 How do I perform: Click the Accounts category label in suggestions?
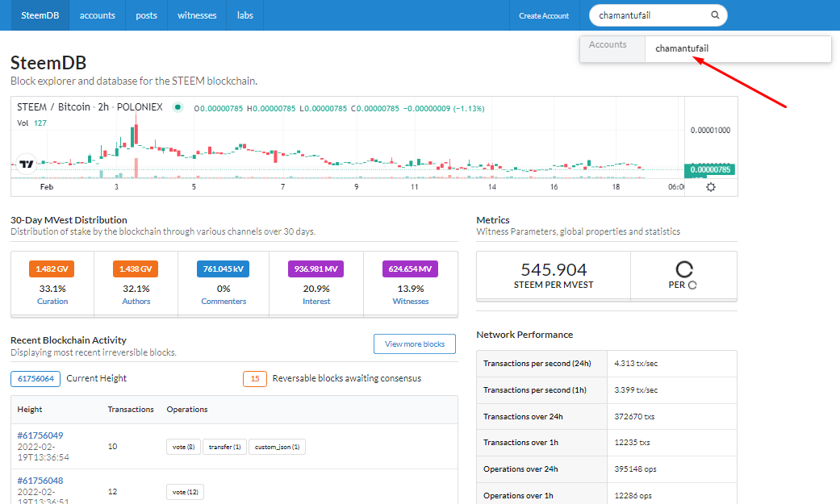pyautogui.click(x=608, y=44)
